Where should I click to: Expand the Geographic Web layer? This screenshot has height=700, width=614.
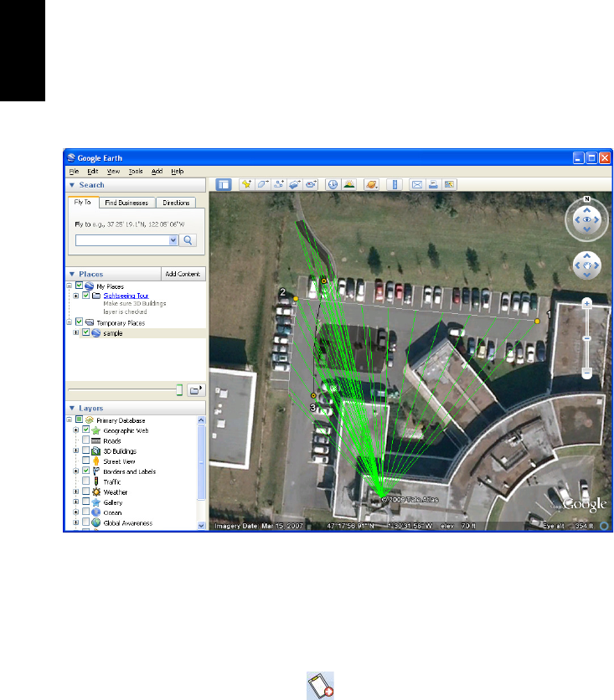click(x=76, y=430)
